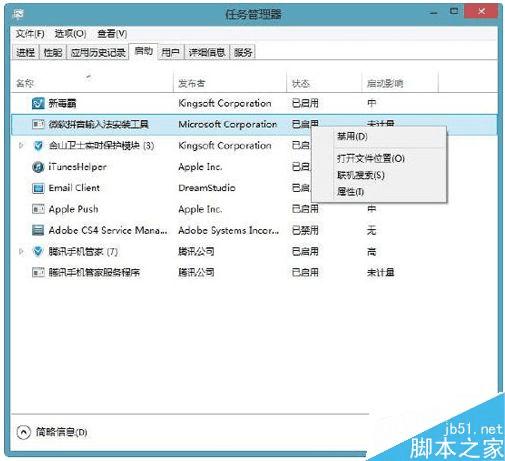Screen dimensions: 505x461
Task: Expand the 金山卫士实时保护模块 (3) group
Action: tap(21, 146)
